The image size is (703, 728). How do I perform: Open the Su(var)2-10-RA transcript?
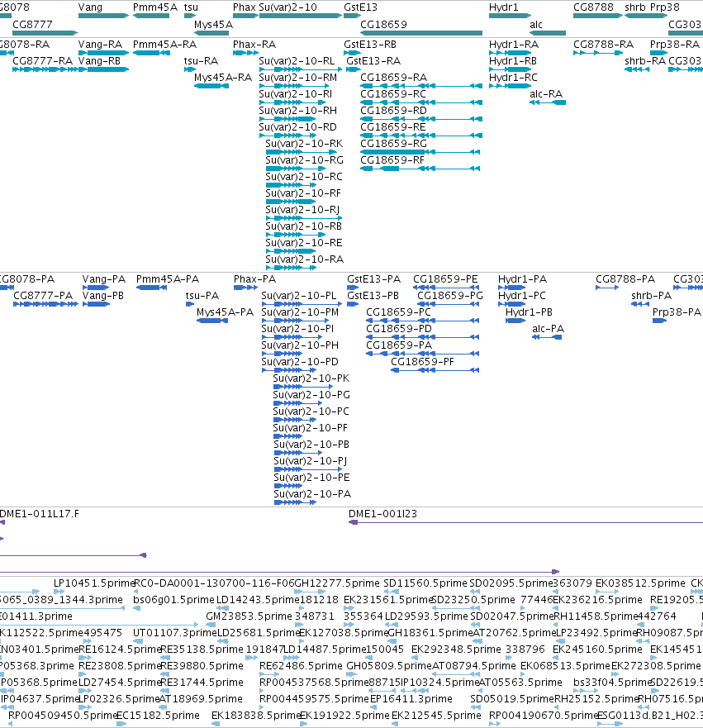[291, 268]
